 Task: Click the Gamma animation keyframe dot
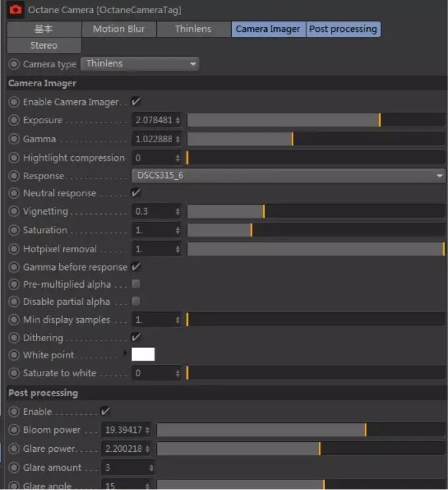pos(14,140)
